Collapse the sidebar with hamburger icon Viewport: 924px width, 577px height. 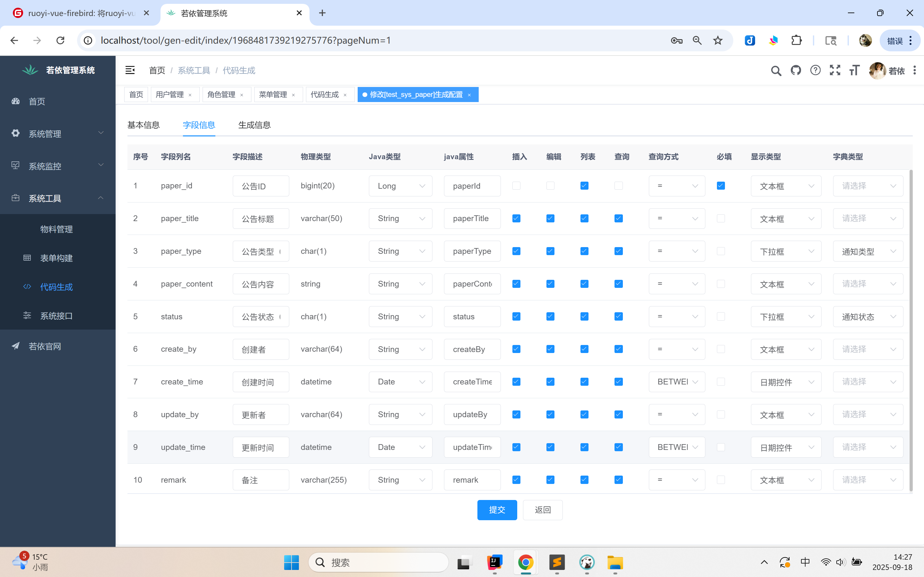130,70
